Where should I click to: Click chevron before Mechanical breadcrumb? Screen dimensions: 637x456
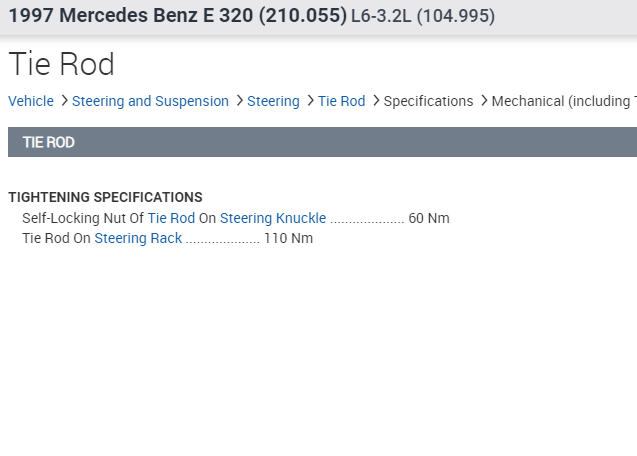pyautogui.click(x=484, y=101)
